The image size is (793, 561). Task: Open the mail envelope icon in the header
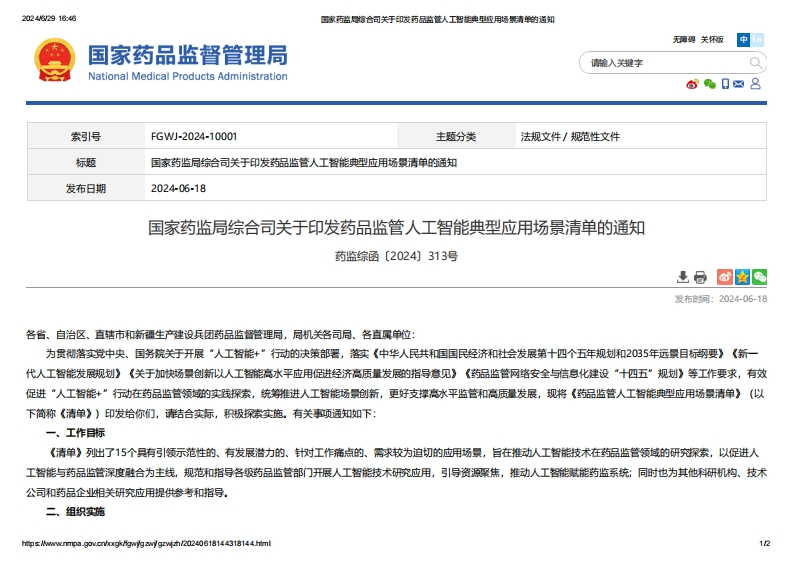[739, 84]
